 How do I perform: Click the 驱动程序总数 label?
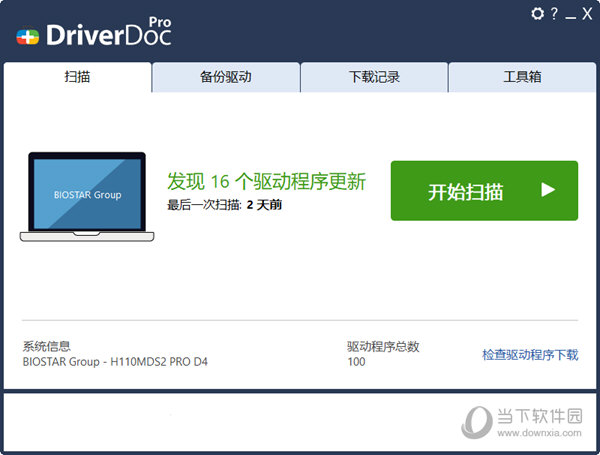(383, 346)
